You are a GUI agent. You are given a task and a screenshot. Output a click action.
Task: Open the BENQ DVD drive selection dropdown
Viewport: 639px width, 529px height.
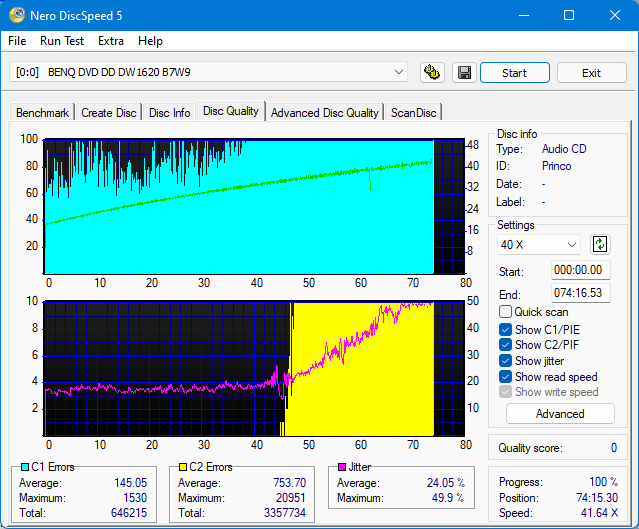209,72
